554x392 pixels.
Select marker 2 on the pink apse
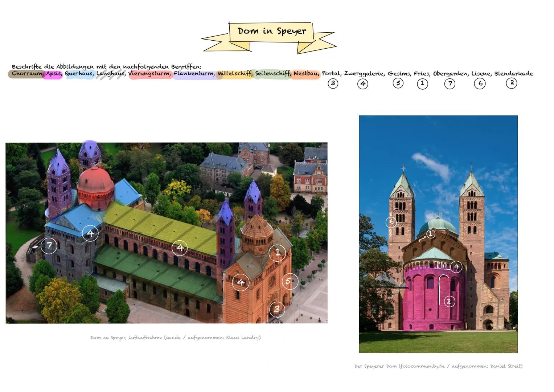click(x=449, y=301)
